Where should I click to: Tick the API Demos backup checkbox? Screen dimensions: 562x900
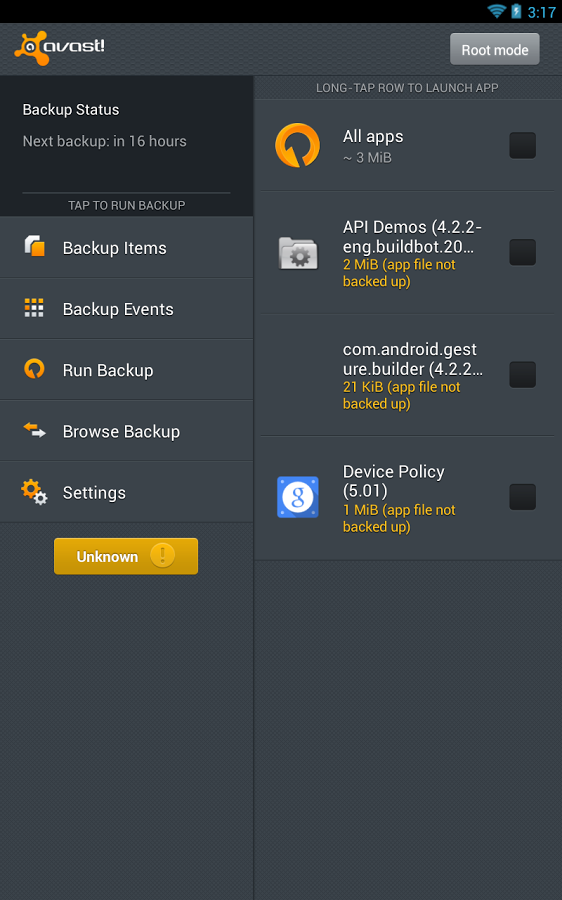(x=522, y=253)
